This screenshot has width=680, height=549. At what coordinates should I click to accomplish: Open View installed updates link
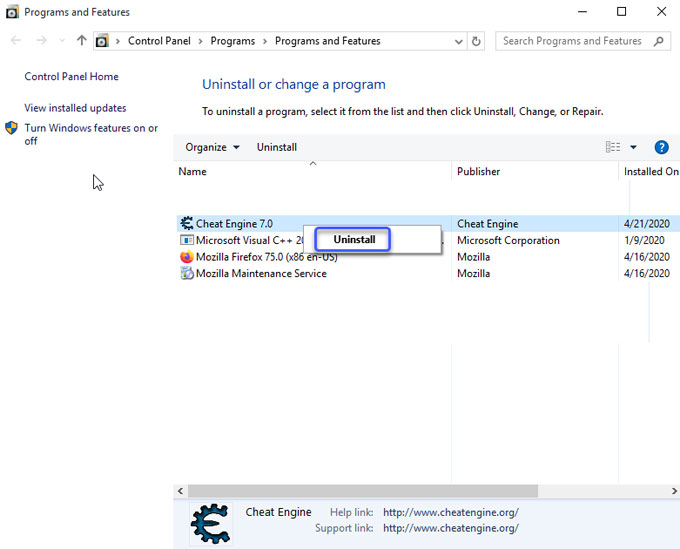click(x=75, y=108)
